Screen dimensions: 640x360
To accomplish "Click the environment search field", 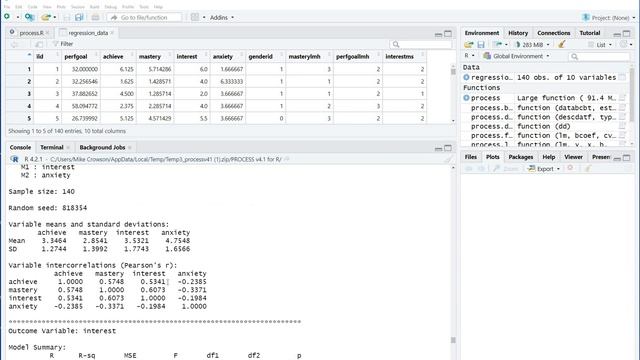I will [x=600, y=56].
